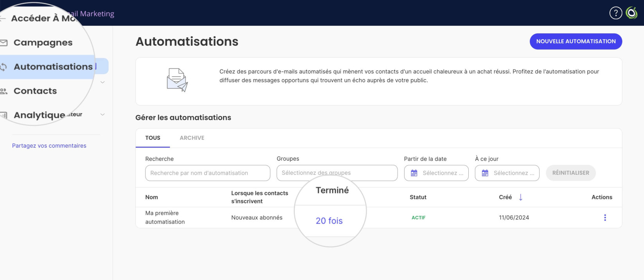Open the three-dot actions menu for Ma première automatisation
This screenshot has width=644, height=280.
pyautogui.click(x=605, y=218)
